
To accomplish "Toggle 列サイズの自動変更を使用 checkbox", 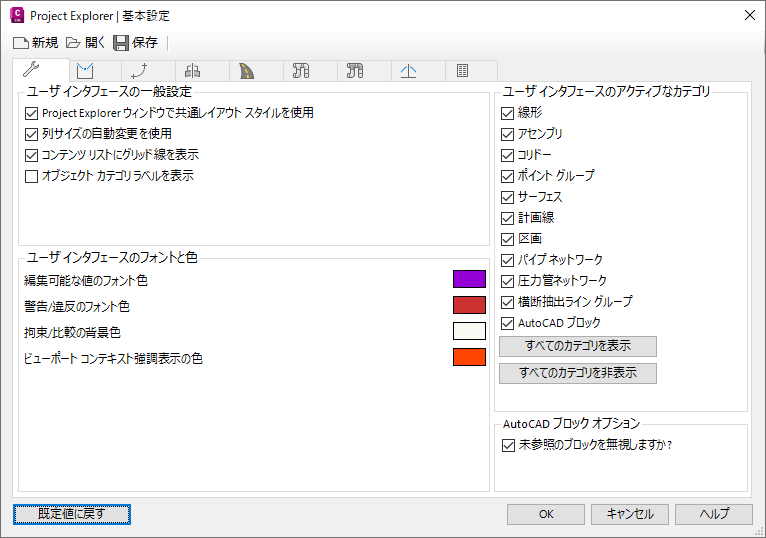I will point(31,134).
